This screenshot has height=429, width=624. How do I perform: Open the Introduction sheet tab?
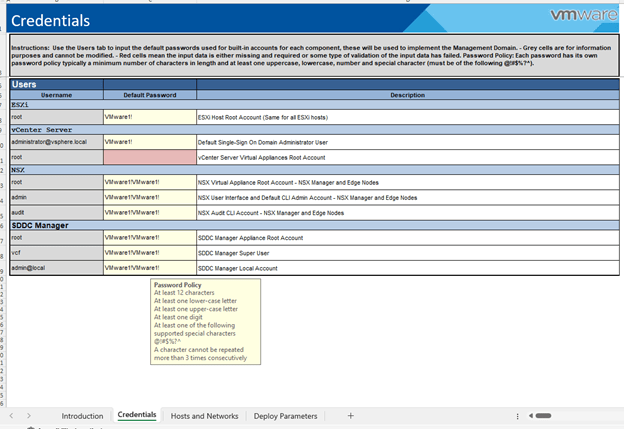pos(82,415)
